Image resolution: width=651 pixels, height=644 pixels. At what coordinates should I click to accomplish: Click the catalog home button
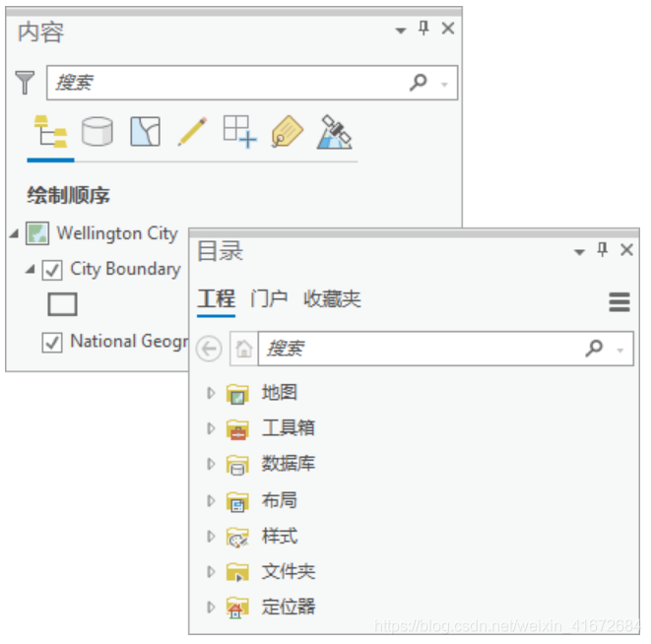click(244, 349)
